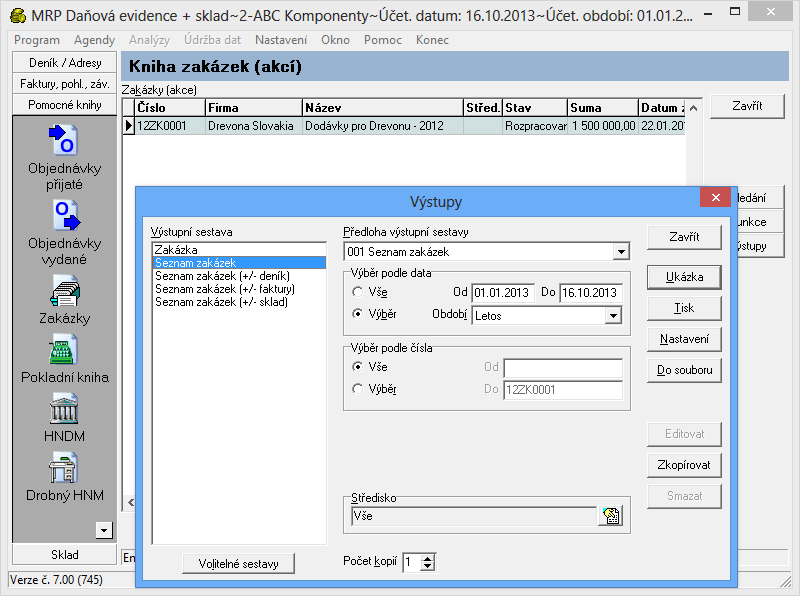Click the Volitelné sestavy button
The height and width of the screenshot is (596, 800).
click(x=239, y=563)
